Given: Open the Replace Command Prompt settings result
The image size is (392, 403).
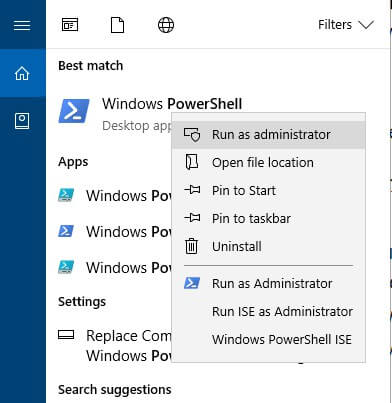Looking at the screenshot, I should pos(115,345).
